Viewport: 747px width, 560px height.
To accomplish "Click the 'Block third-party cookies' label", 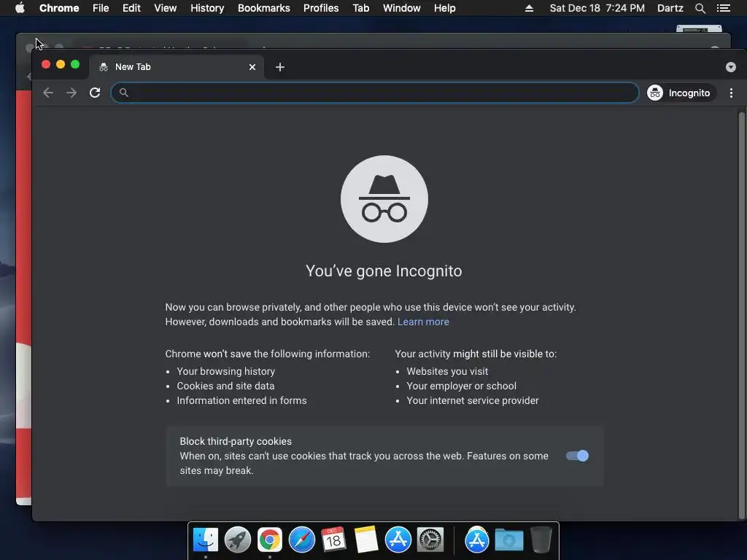I will [236, 441].
